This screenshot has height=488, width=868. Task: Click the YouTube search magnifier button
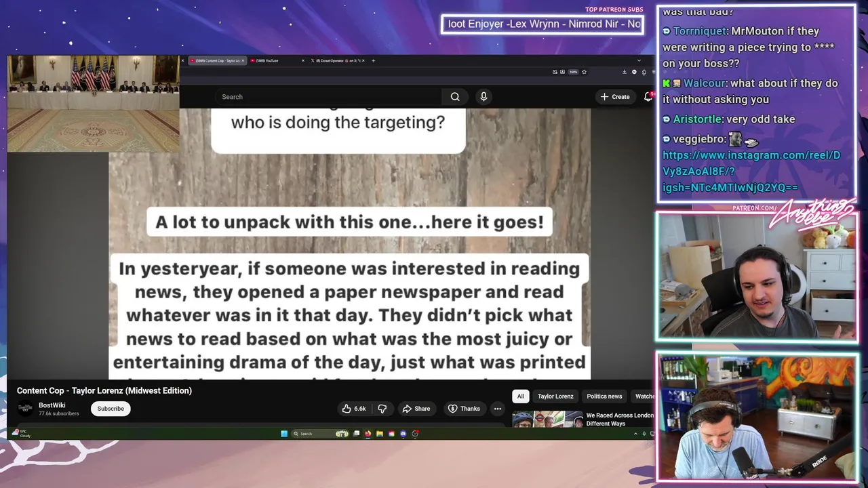455,97
